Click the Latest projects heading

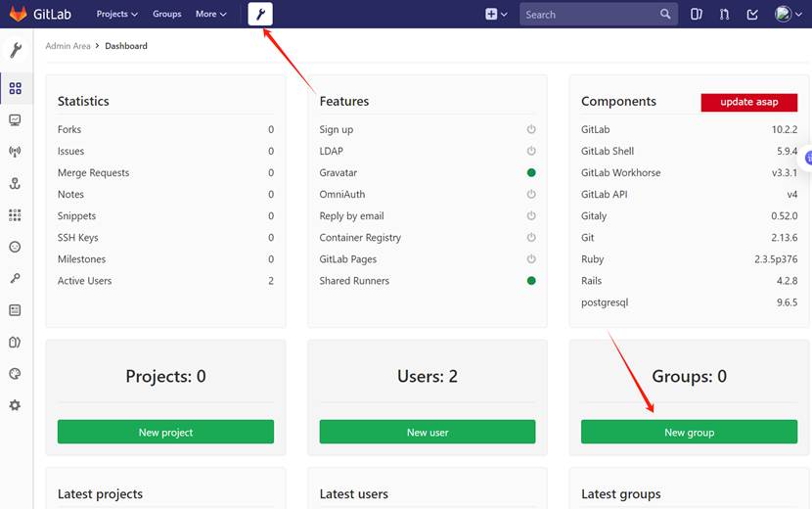[x=100, y=494]
